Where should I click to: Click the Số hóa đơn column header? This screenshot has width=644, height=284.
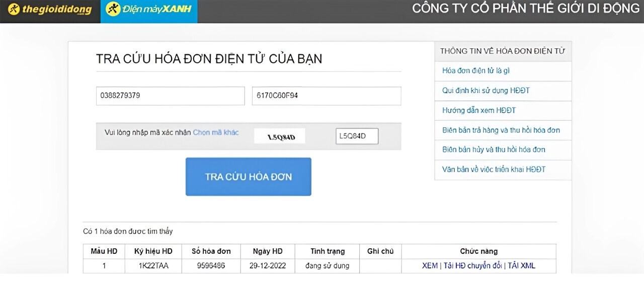[211, 251]
